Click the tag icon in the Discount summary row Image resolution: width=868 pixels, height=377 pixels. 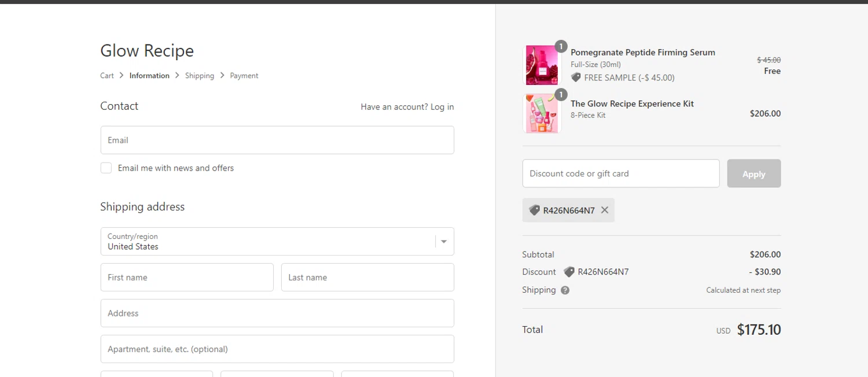(569, 272)
